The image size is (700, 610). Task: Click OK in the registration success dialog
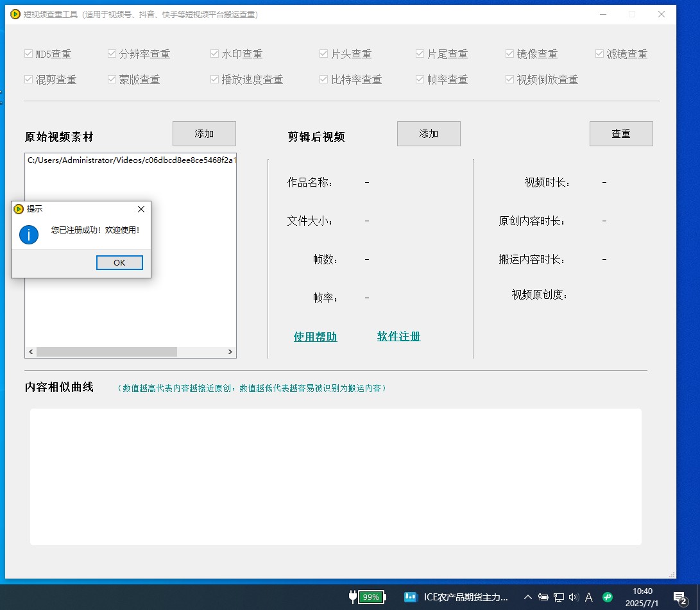[x=119, y=263]
